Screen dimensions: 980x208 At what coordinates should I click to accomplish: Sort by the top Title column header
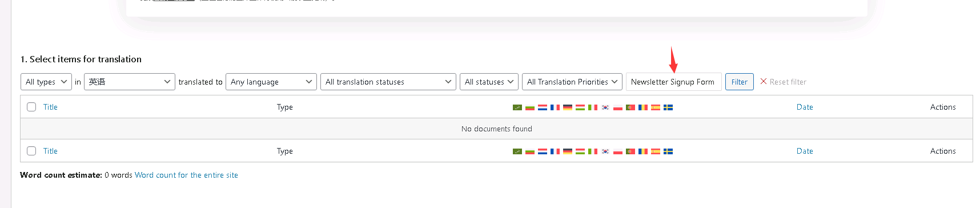click(50, 107)
